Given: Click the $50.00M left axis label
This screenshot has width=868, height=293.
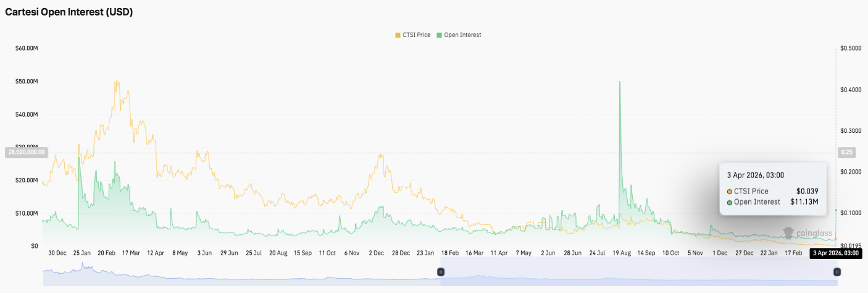Looking at the screenshot, I should coord(26,82).
